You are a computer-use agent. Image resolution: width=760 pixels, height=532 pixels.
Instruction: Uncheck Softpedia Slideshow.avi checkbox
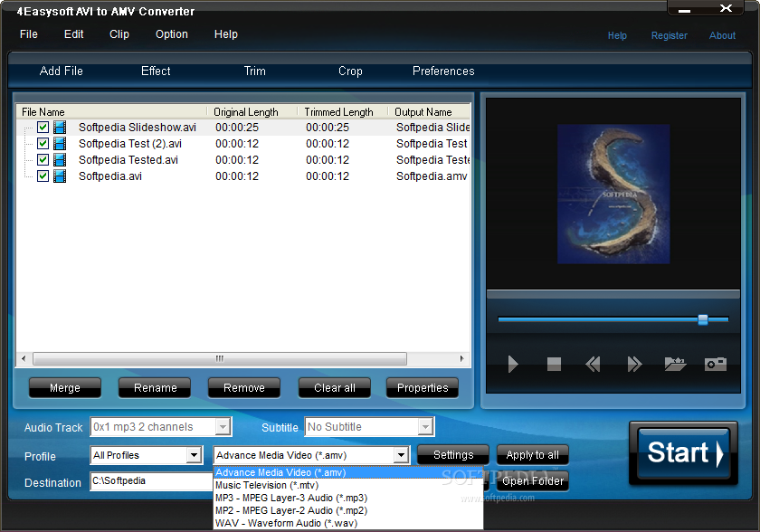click(x=43, y=128)
